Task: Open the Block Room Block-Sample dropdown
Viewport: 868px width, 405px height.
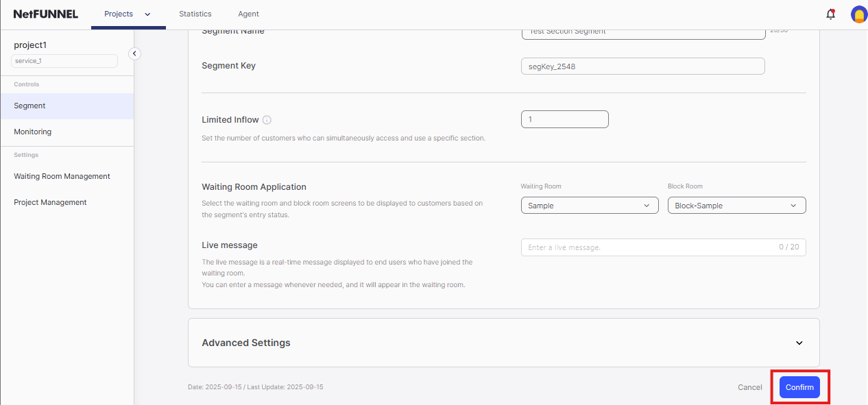Action: [x=736, y=206]
